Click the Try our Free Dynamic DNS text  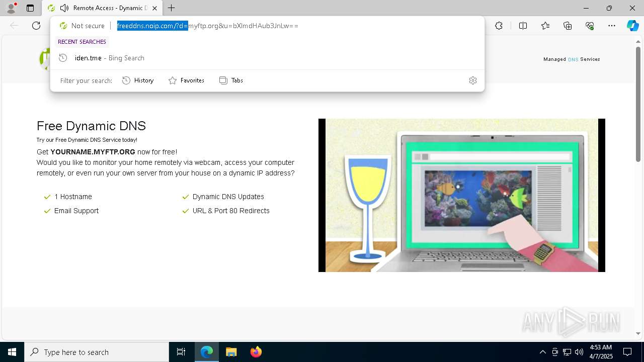pos(87,140)
